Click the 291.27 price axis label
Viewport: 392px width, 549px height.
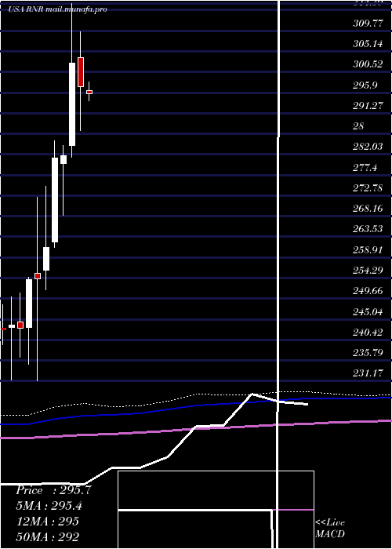368,105
